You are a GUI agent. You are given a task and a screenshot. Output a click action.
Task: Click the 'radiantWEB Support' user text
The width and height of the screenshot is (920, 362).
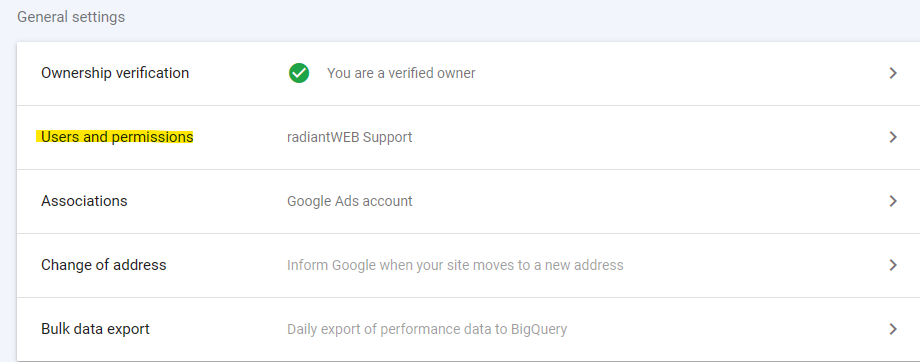tap(350, 137)
